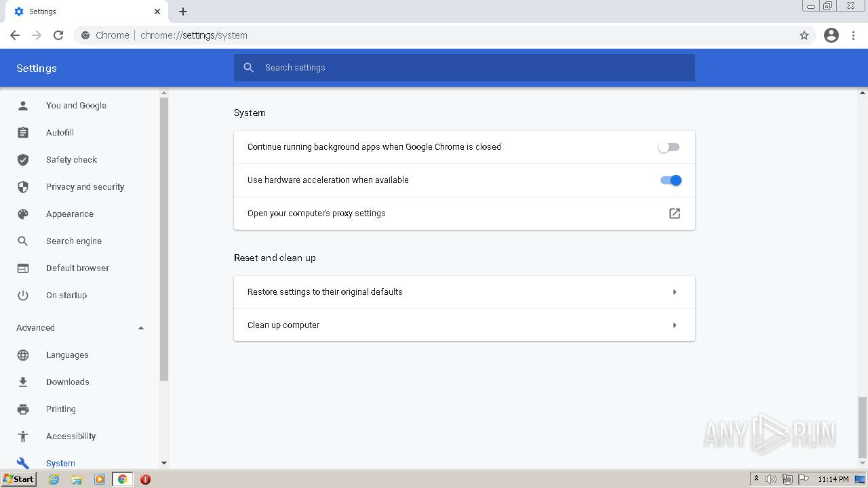Click the System wrench icon
This screenshot has width=868, height=488.
(x=23, y=464)
